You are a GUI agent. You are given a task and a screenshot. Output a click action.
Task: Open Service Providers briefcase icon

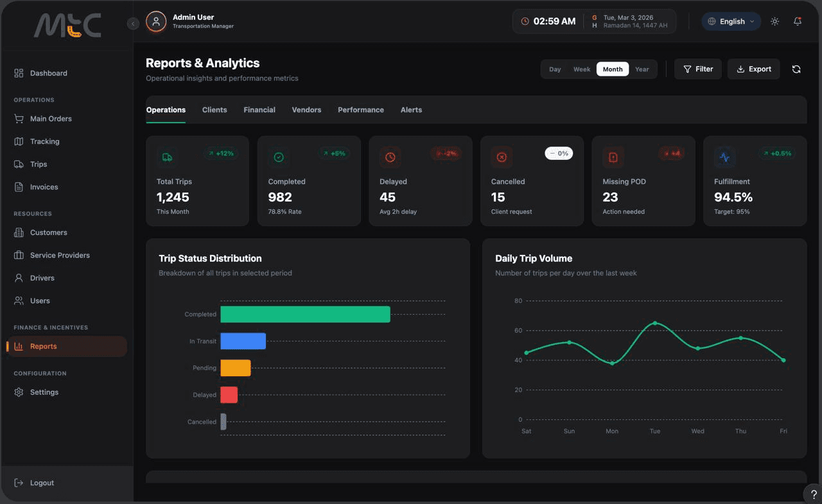tap(19, 255)
